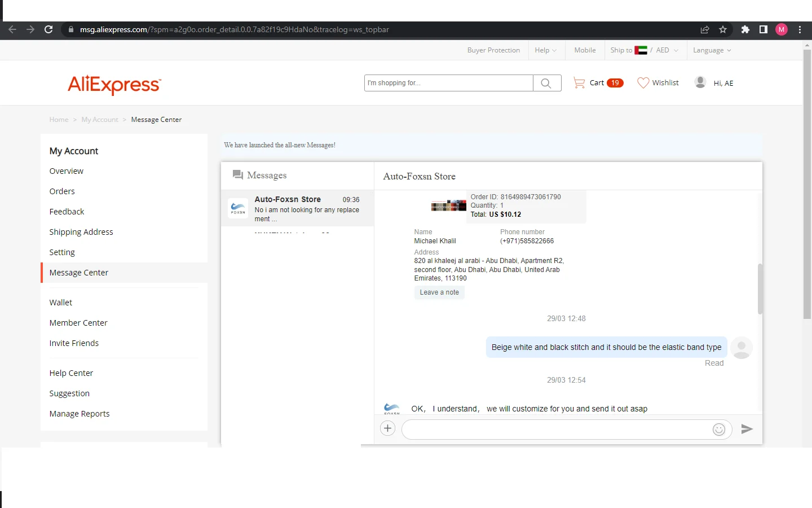This screenshot has width=812, height=508.
Task: Click the My Account sidebar heading
Action: coord(74,151)
